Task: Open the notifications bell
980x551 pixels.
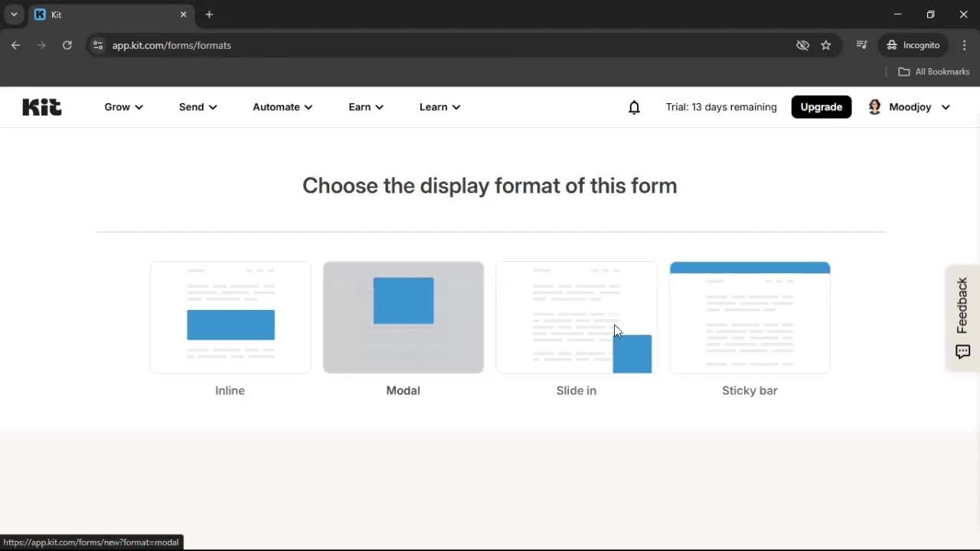Action: (x=634, y=107)
